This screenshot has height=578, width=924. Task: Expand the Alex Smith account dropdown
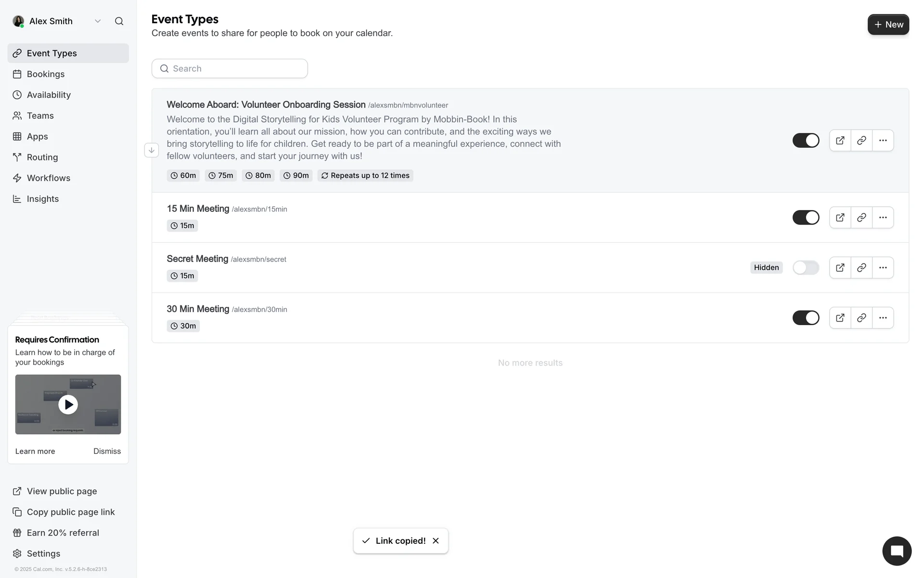(x=98, y=21)
